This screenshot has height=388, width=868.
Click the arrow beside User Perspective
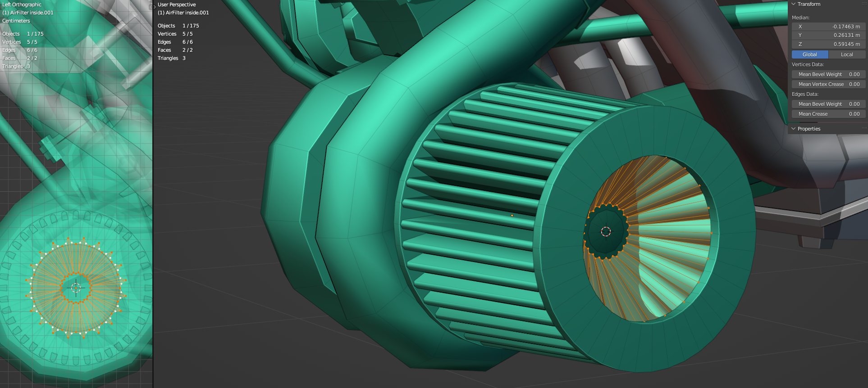pos(155,7)
